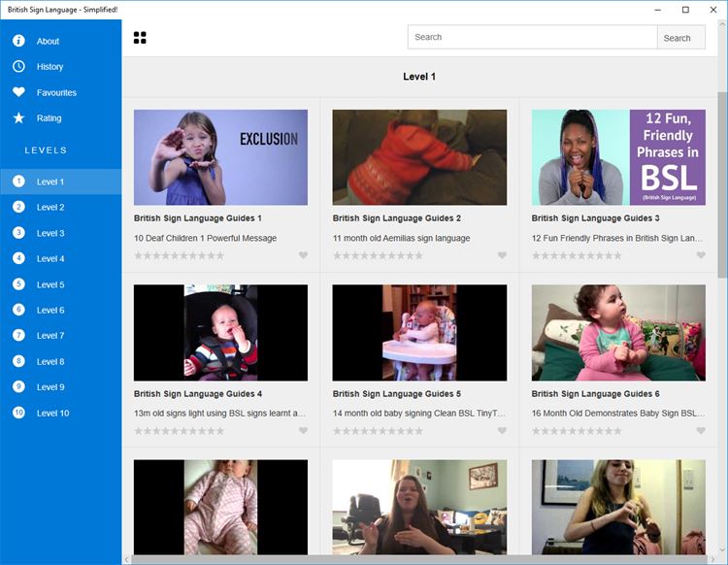Click horizontal scrollbar left arrow
Image resolution: width=728 pixels, height=565 pixels.
coord(127,560)
